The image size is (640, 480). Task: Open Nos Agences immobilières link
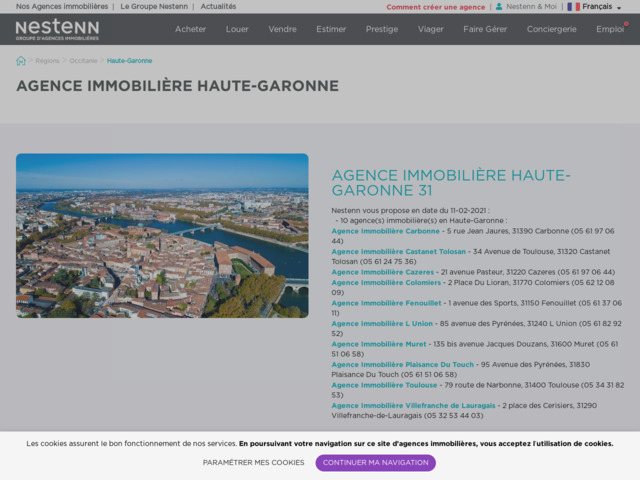pos(62,7)
